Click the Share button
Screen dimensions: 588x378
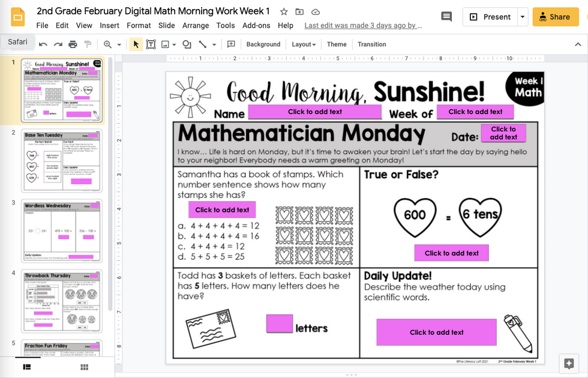tap(554, 16)
